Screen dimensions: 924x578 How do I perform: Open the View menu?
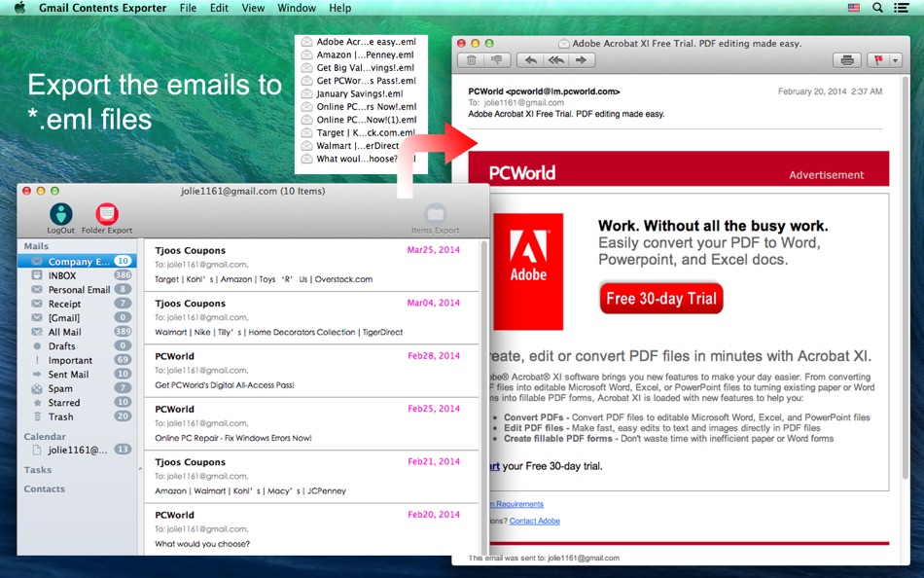click(x=253, y=8)
